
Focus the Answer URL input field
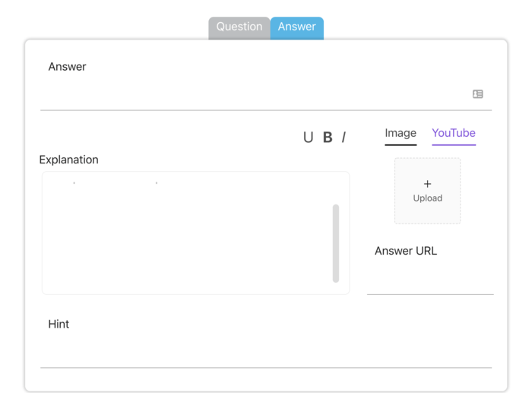coord(429,279)
